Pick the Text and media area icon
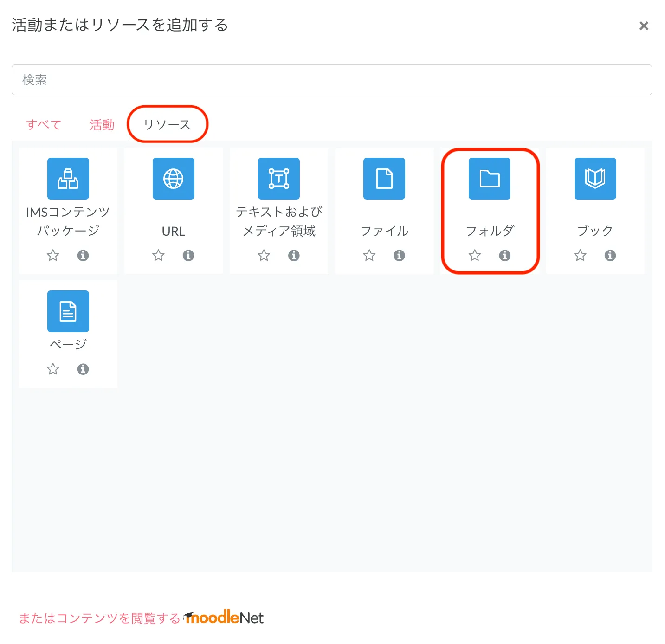Screen dimensions: 665x644 (x=278, y=179)
